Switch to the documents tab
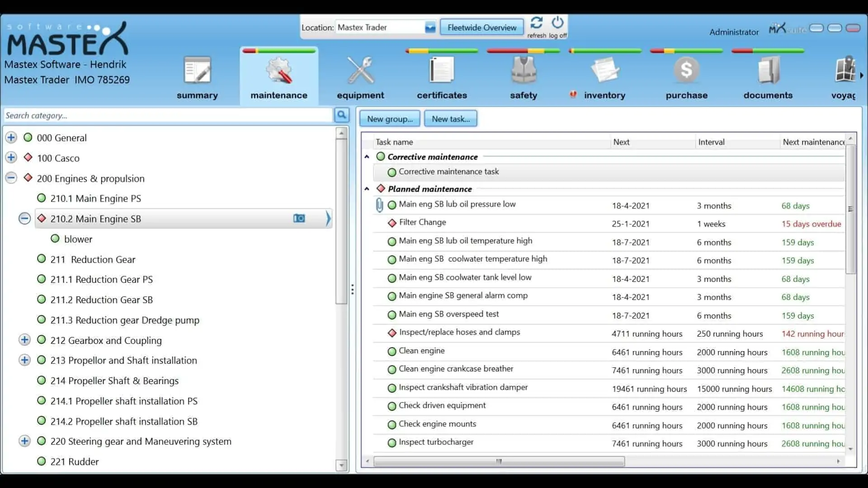868x488 pixels. [768, 77]
